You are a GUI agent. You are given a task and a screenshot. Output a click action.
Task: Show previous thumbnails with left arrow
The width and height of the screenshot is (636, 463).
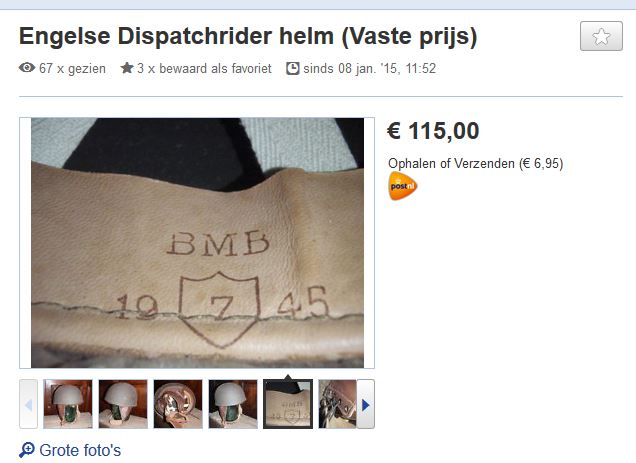pyautogui.click(x=28, y=404)
